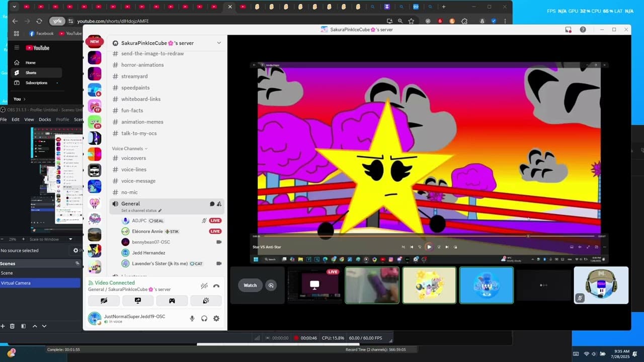The height and width of the screenshot is (362, 644).
Task: Open Discord help question mark
Action: pos(583,30)
